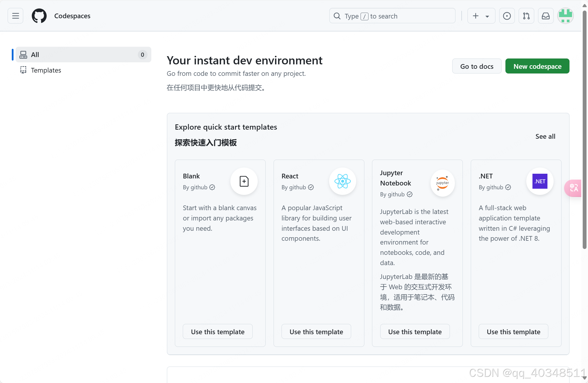This screenshot has height=383, width=588.
Task: Click the scrollbar down arrow
Action: [x=585, y=378]
